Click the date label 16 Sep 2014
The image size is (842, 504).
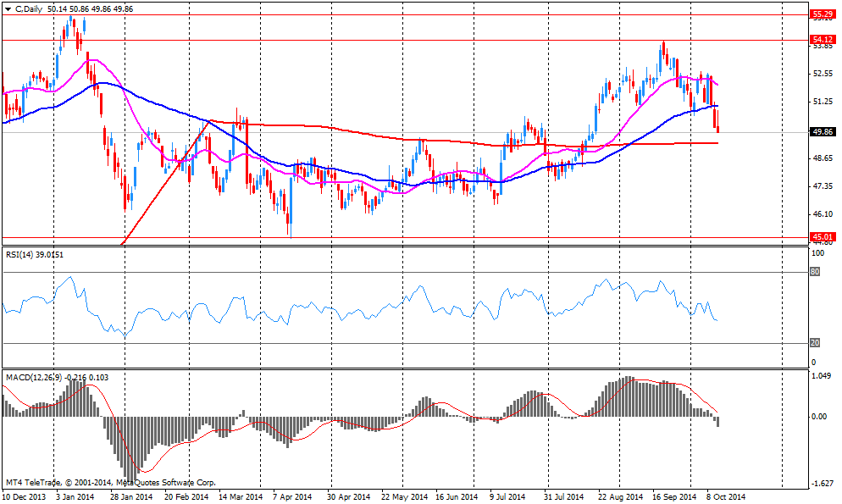pos(674,497)
